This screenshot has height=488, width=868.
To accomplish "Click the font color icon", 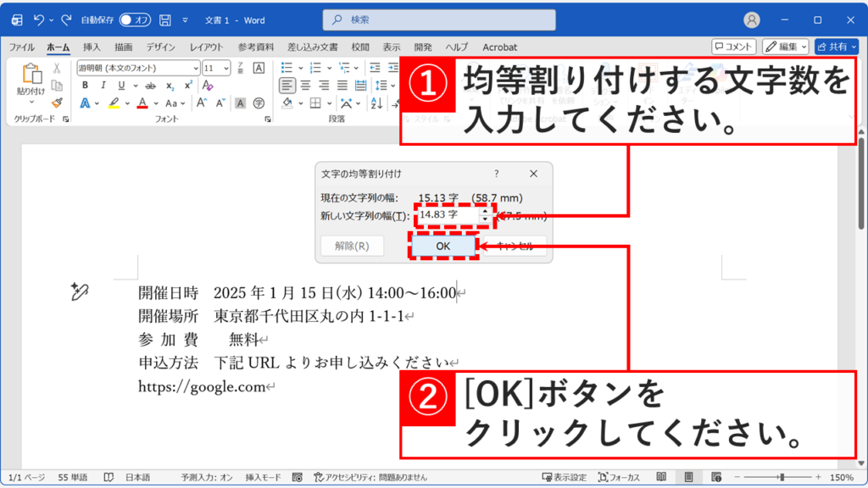I will [142, 103].
